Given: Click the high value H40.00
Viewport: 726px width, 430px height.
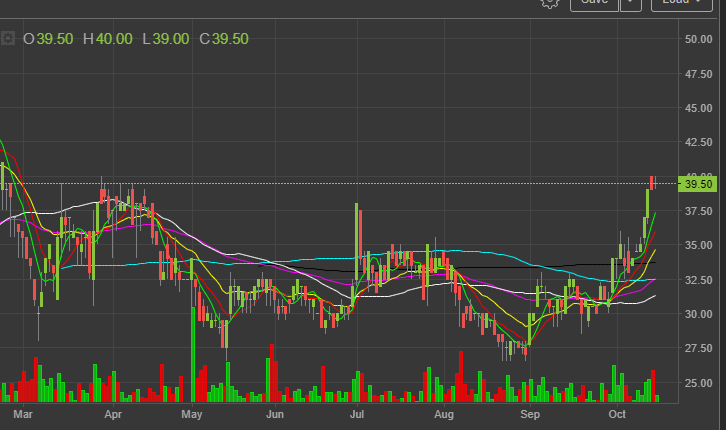Looking at the screenshot, I should coord(108,39).
